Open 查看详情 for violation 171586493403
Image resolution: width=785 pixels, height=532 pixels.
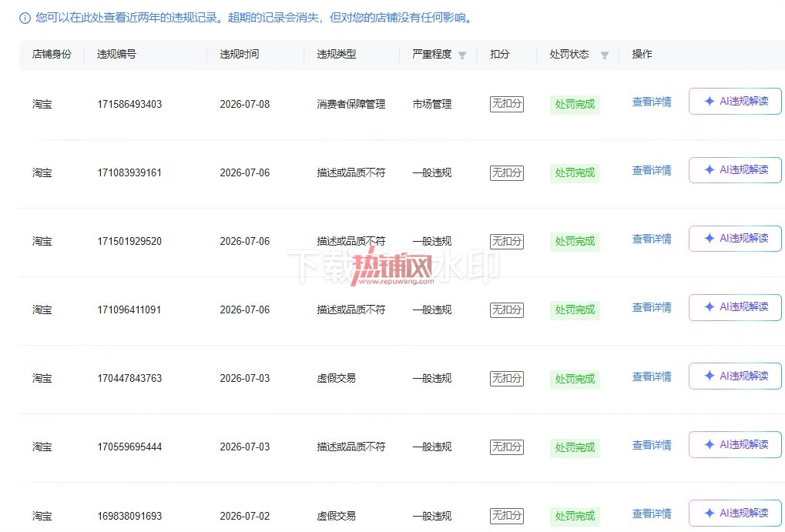pyautogui.click(x=651, y=102)
